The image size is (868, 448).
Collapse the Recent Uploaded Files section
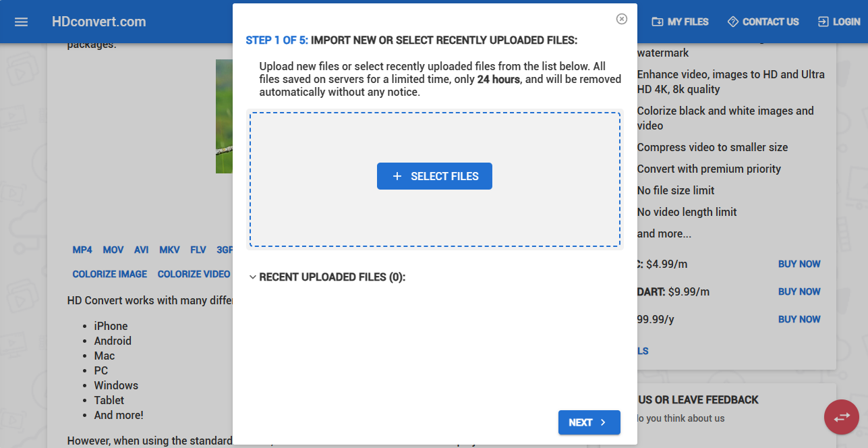[253, 277]
